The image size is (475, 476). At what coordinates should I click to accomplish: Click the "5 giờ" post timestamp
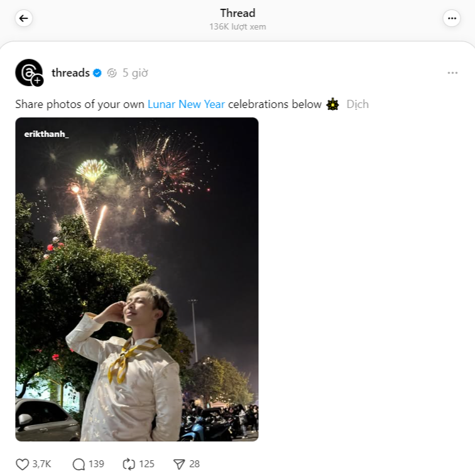135,73
